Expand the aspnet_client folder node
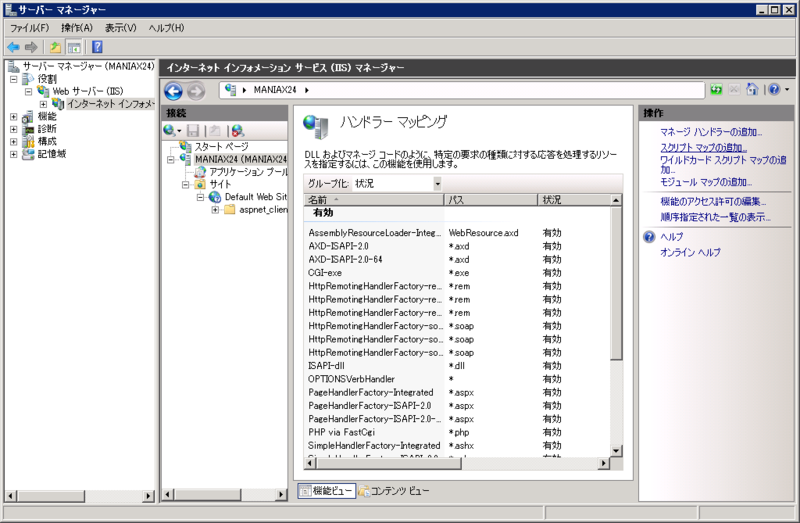Image resolution: width=800 pixels, height=523 pixels. pyautogui.click(x=215, y=210)
